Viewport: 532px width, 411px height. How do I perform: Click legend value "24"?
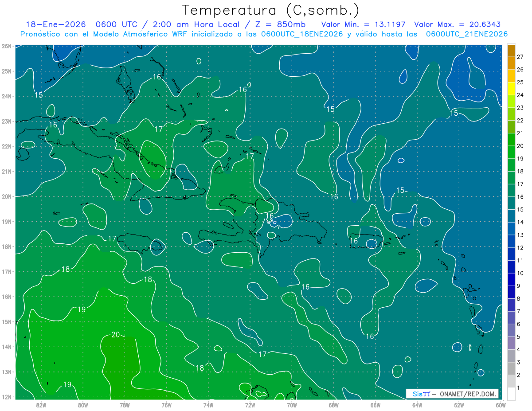[x=520, y=94]
